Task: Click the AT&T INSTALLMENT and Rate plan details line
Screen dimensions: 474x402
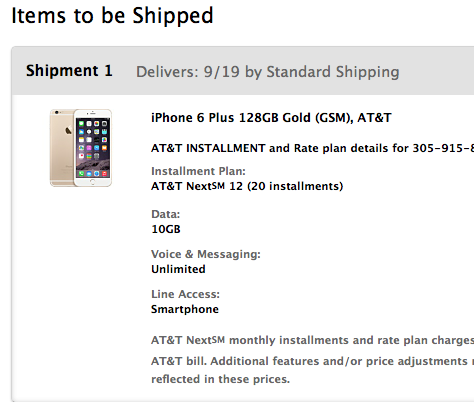Action: point(312,148)
